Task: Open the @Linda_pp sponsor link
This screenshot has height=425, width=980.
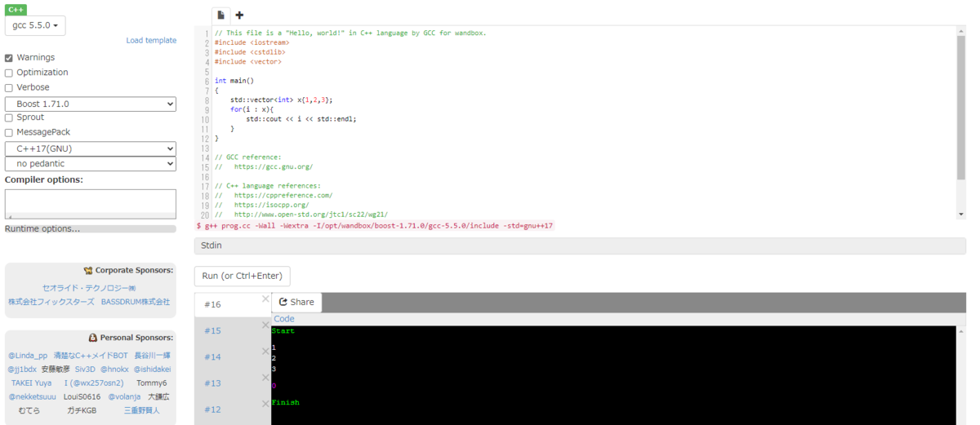Action: [28, 356]
